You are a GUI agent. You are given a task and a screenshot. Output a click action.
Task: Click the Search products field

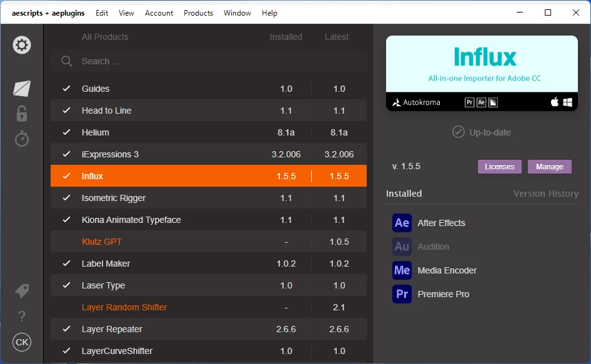tap(209, 61)
